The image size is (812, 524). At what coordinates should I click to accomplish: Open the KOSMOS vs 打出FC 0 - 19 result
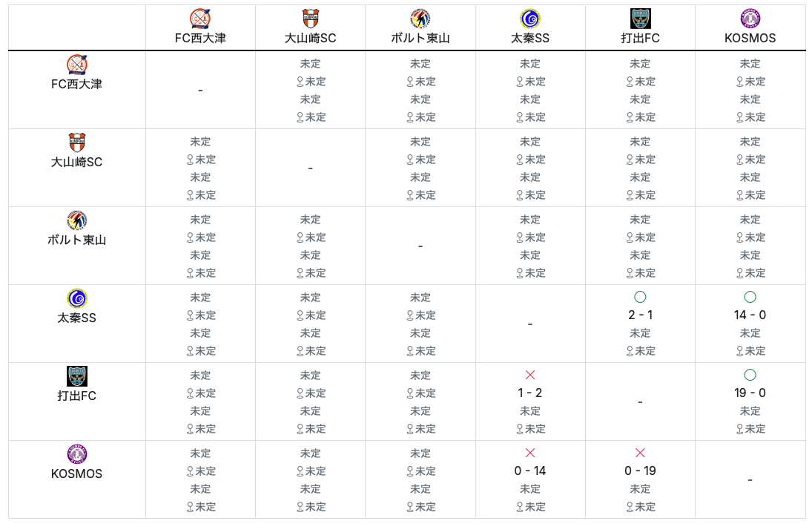[x=640, y=471]
